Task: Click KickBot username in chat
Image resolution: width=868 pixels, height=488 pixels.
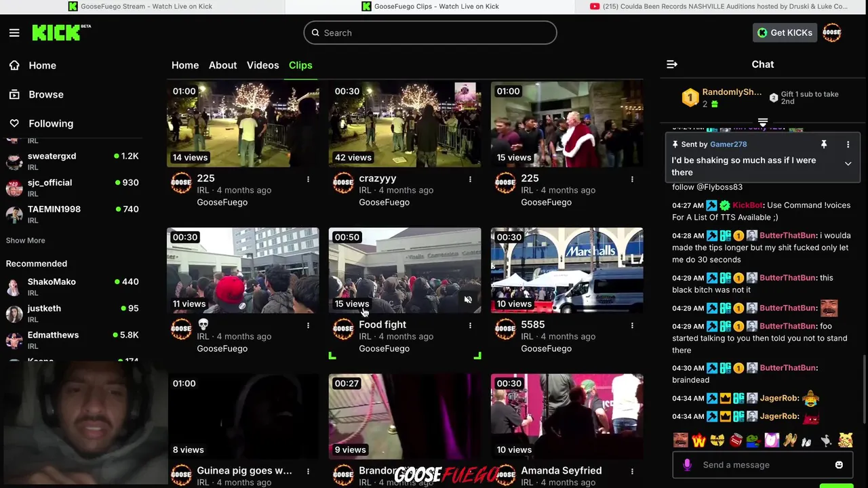Action: click(748, 205)
